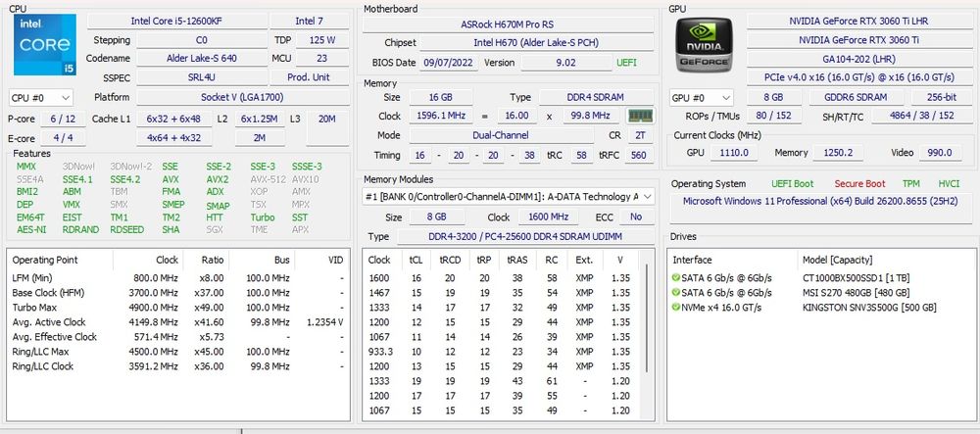Open the GPU #0 selector dropdown
Viewport: 980px width, 434px height.
(702, 98)
